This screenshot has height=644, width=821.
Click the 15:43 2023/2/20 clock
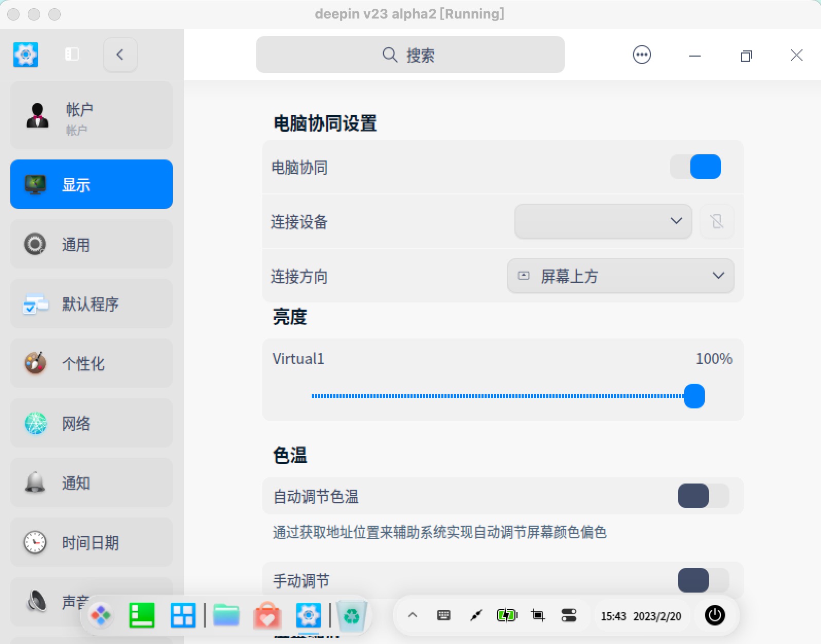[641, 616]
